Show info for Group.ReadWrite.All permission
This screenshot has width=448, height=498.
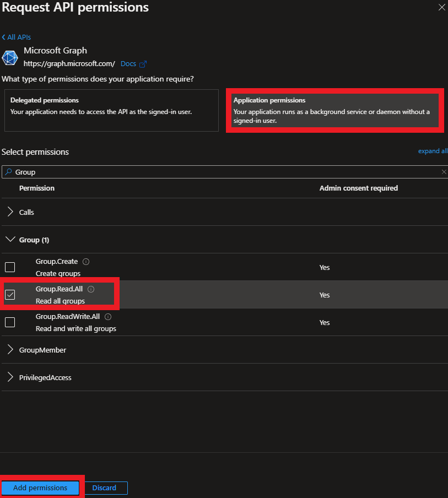pyautogui.click(x=108, y=317)
